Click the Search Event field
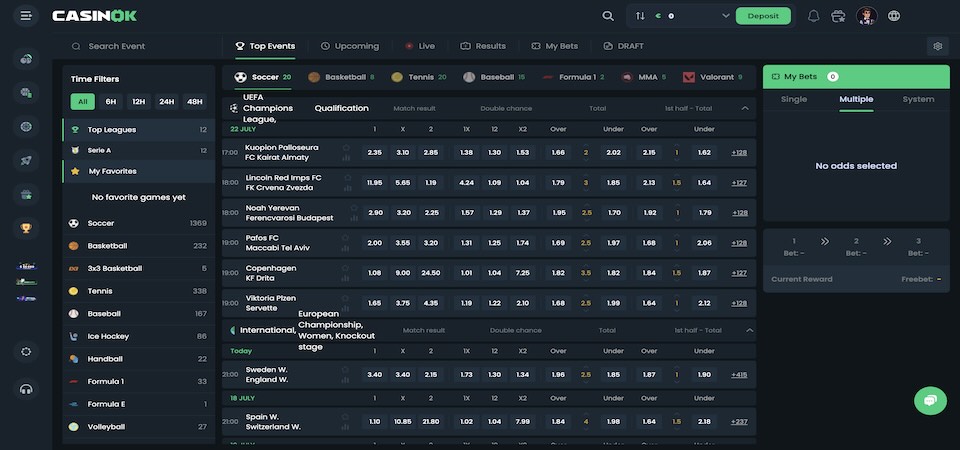 140,46
